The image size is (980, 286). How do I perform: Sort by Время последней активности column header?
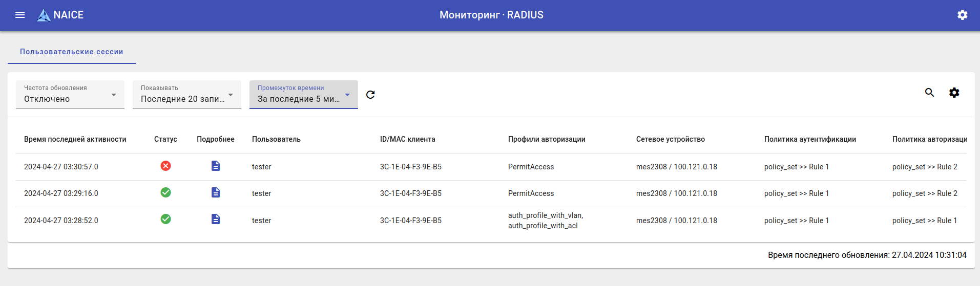click(75, 139)
